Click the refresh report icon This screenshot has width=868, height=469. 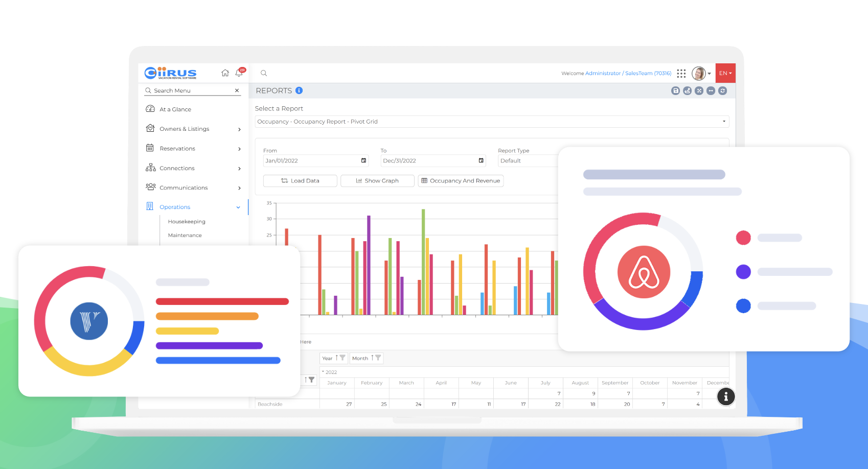click(722, 90)
